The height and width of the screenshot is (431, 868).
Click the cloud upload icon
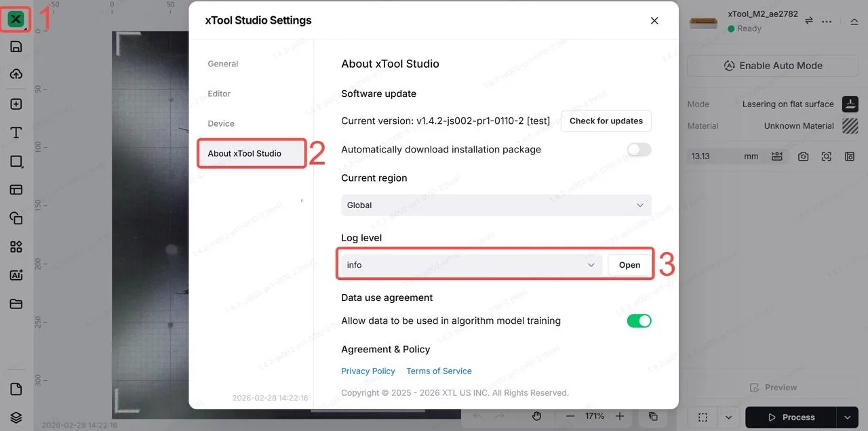click(16, 75)
